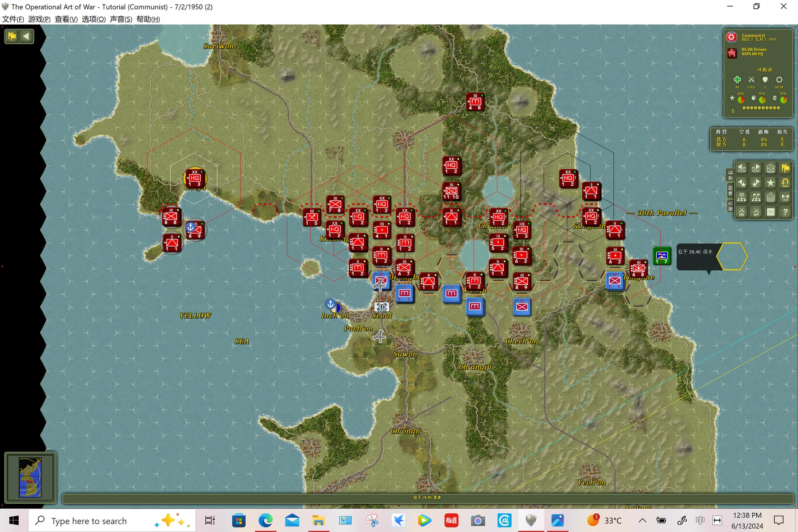Select the red unit labeled 11 10
Image resolution: width=798 pixels, height=532 pixels.
451,191
